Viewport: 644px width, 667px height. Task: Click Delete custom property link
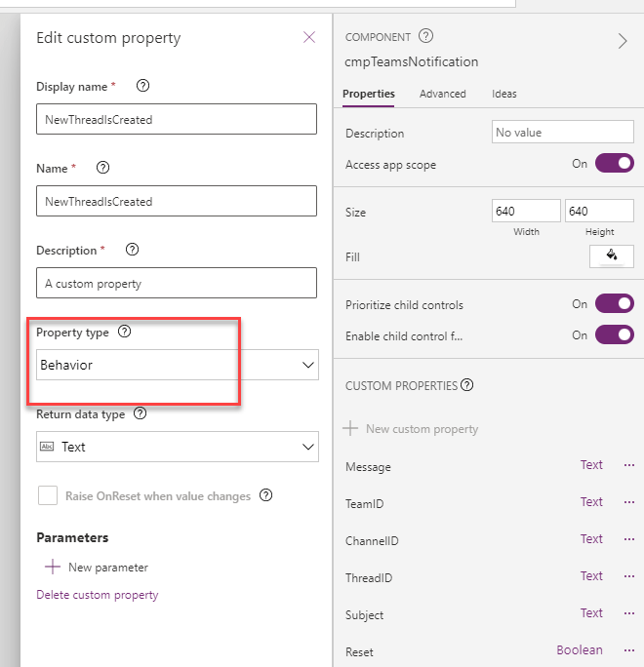coord(97,594)
